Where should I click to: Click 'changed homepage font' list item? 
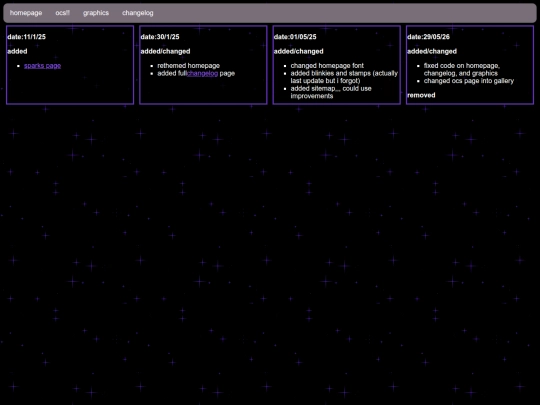(327, 65)
